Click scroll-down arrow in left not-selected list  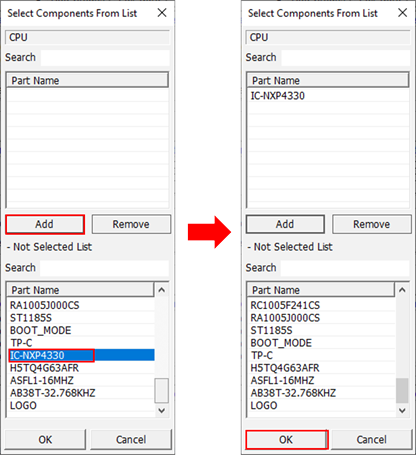point(162,410)
